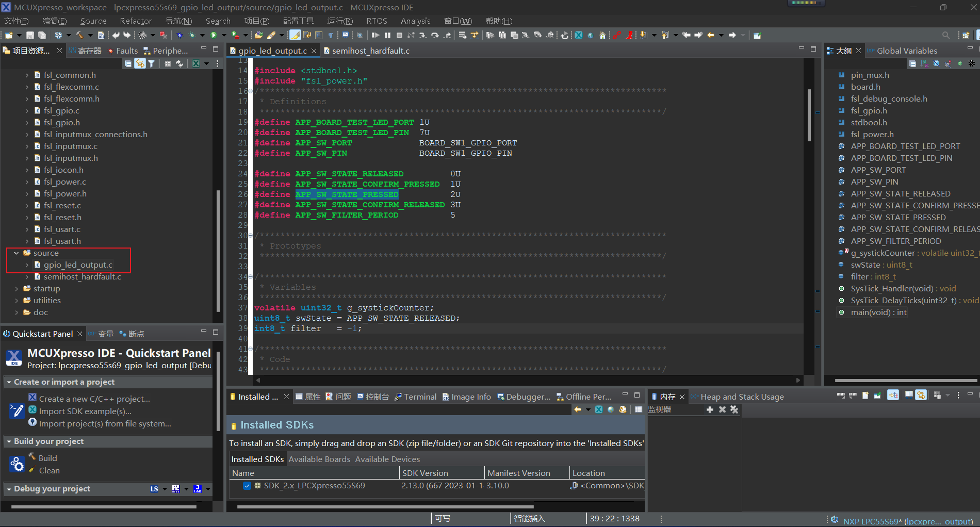Click the Terminate (stop) icon in the toolbar

tap(399, 35)
